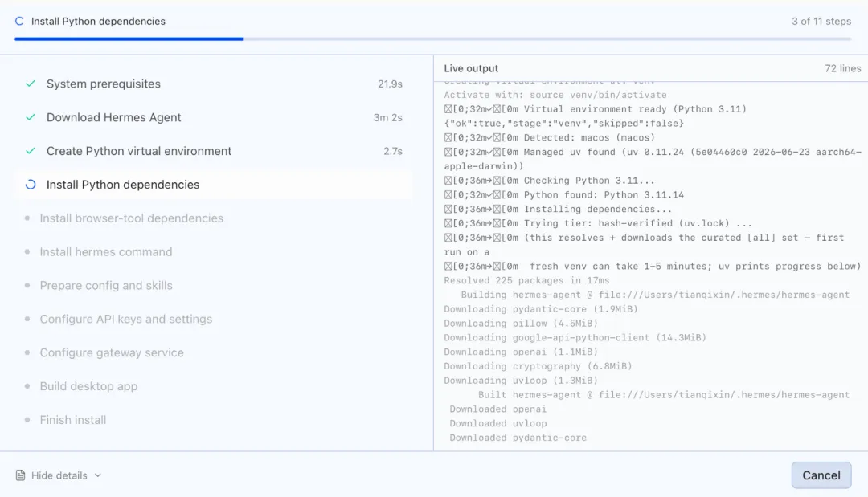This screenshot has height=497, width=868.
Task: Click the log line Virtual environment ready
Action: [x=596, y=109]
